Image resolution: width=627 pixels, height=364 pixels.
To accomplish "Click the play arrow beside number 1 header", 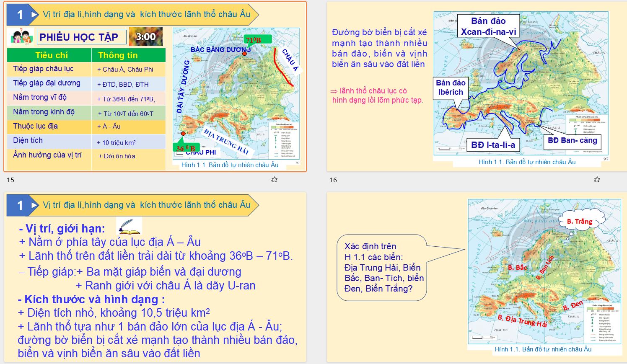I will pyautogui.click(x=33, y=14).
